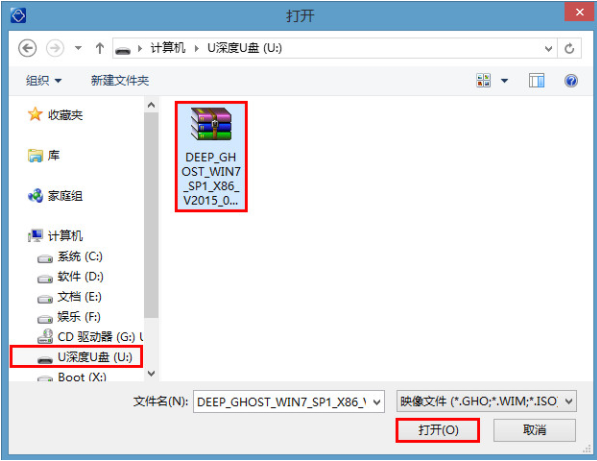Refresh the current folder view
Image resolution: width=597 pixels, height=461 pixels.
(569, 48)
